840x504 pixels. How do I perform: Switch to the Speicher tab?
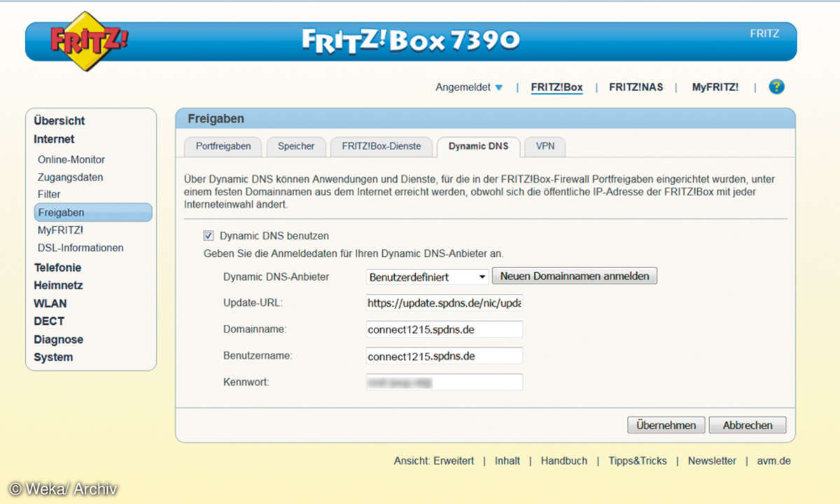pos(296,146)
